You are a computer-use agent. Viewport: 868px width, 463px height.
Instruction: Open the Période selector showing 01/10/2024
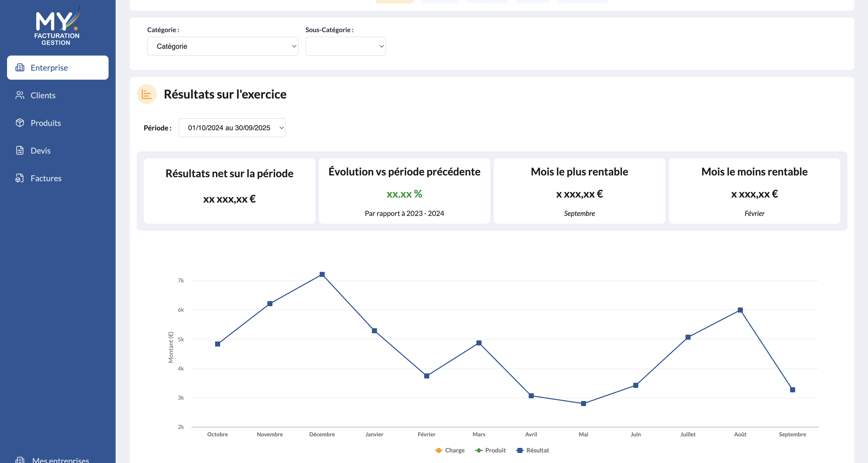coord(232,127)
